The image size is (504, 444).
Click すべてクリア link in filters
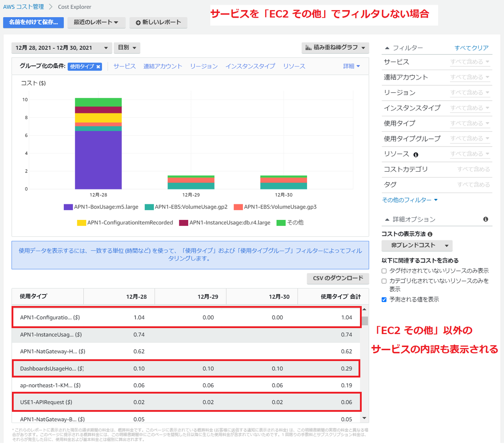471,48
